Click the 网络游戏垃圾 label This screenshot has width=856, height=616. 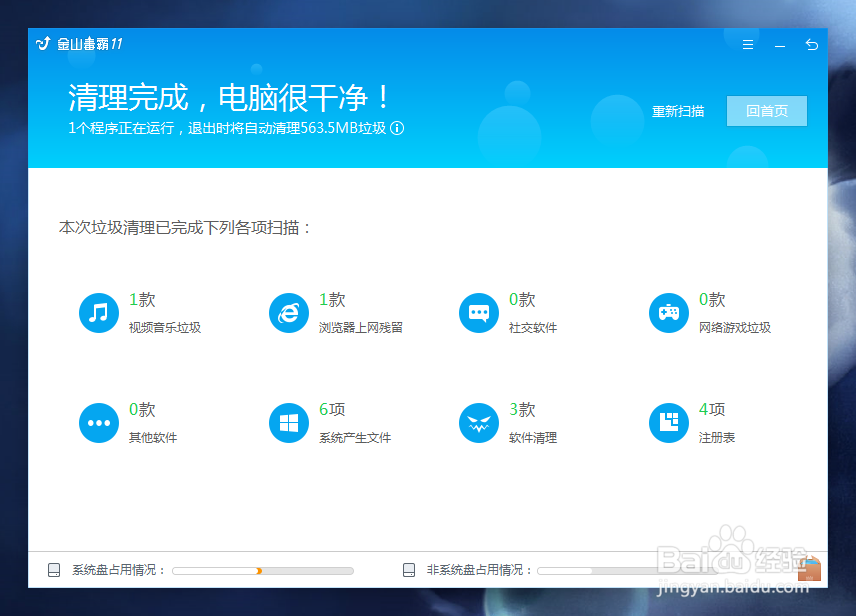click(x=735, y=328)
